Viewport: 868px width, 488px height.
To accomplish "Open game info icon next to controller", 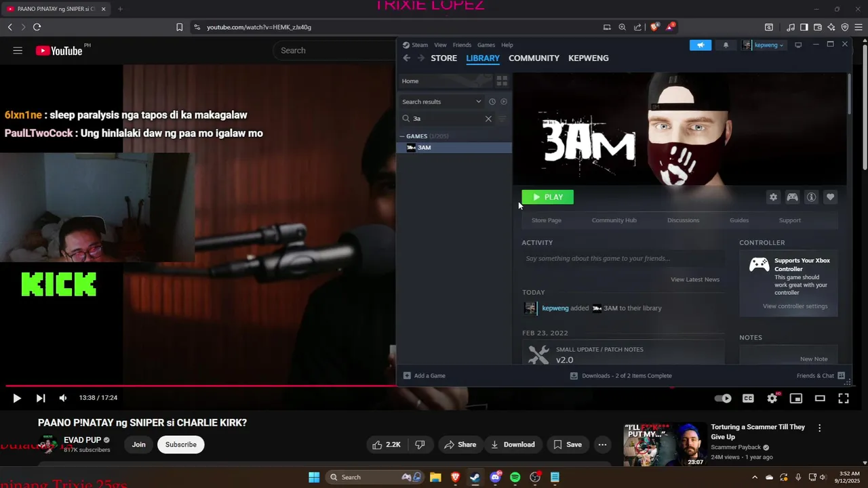I will [x=811, y=197].
